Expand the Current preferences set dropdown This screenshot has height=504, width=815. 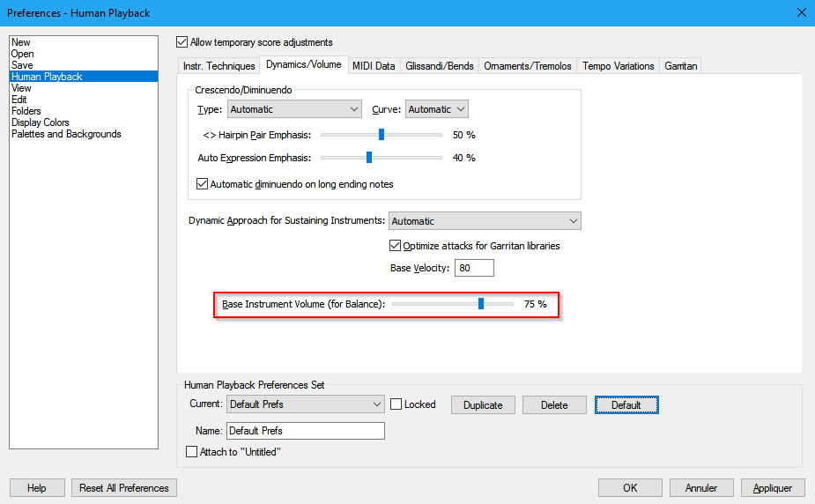pyautogui.click(x=305, y=404)
